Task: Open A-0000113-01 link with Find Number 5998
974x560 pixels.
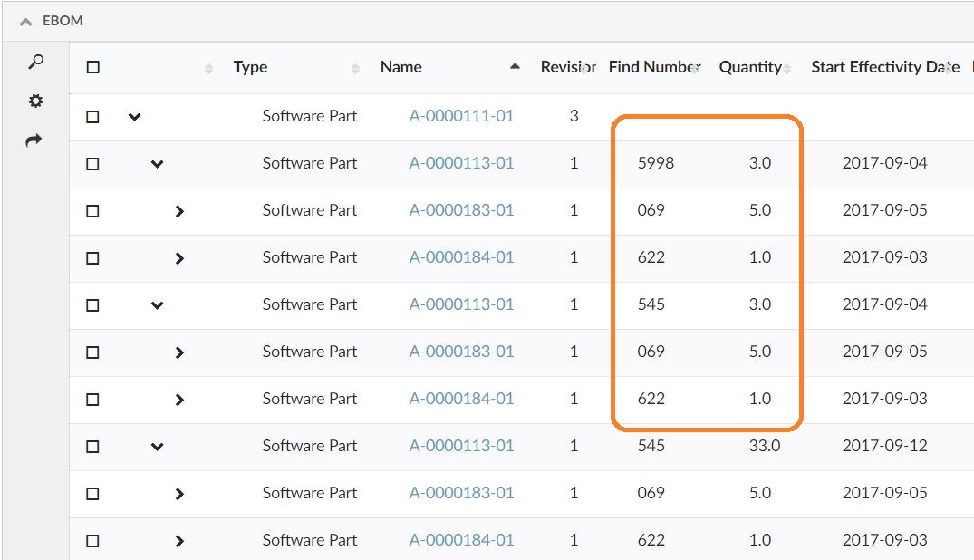Action: pos(461,163)
